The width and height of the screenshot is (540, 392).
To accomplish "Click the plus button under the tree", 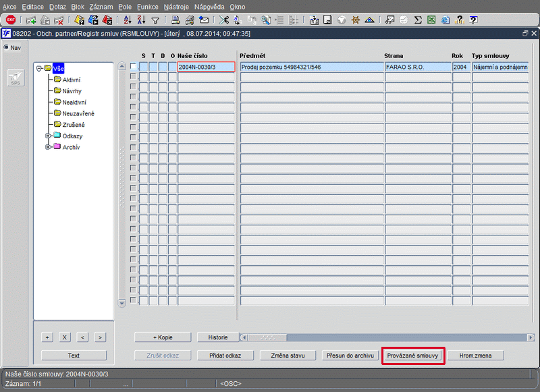I will click(x=47, y=337).
